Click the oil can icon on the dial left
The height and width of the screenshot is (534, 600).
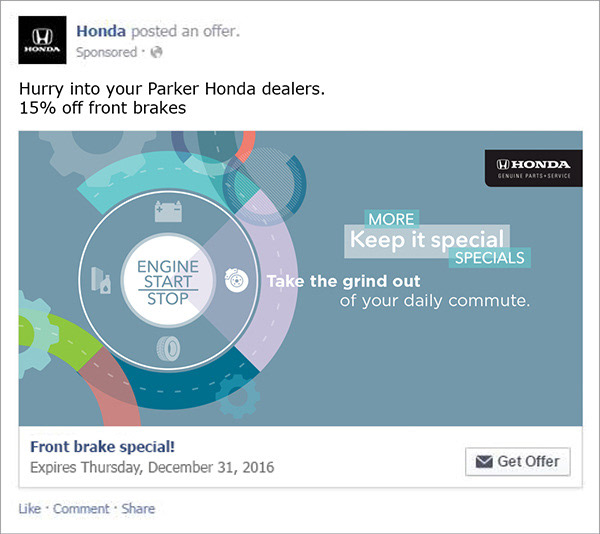pyautogui.click(x=100, y=279)
